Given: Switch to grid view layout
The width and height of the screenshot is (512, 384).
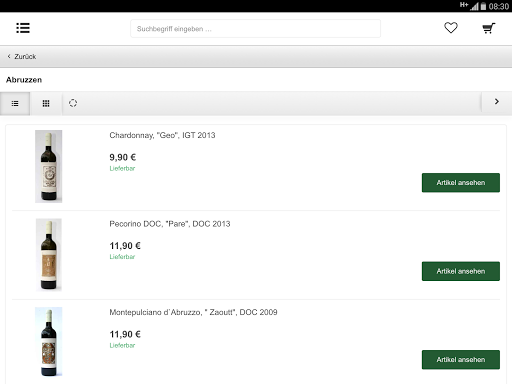Looking at the screenshot, I should coord(46,104).
